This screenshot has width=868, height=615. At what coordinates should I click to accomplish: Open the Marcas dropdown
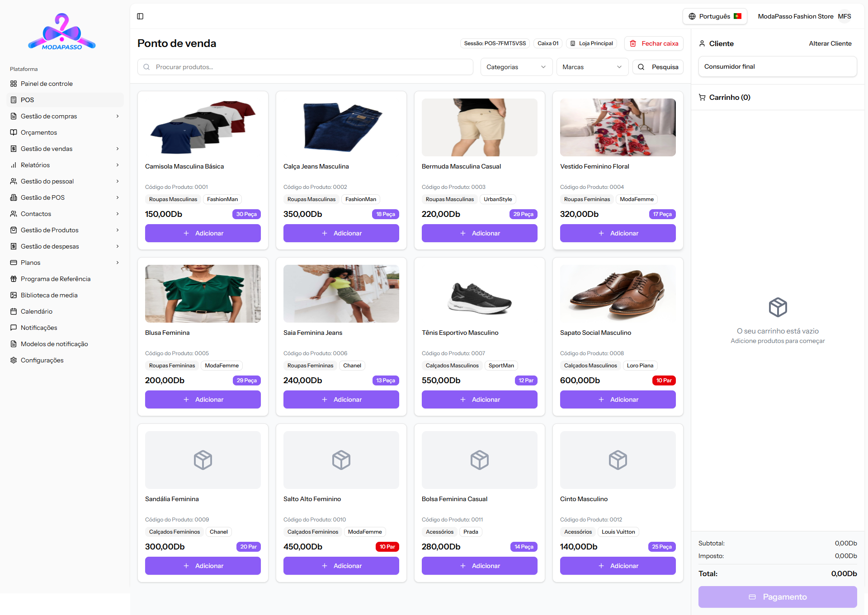592,67
